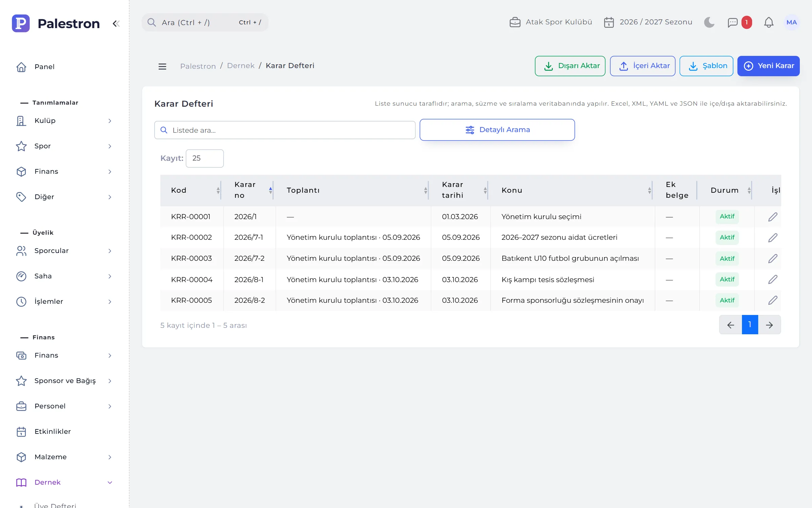Image resolution: width=812 pixels, height=508 pixels.
Task: Change the Kayıt page size field
Action: (x=205, y=158)
